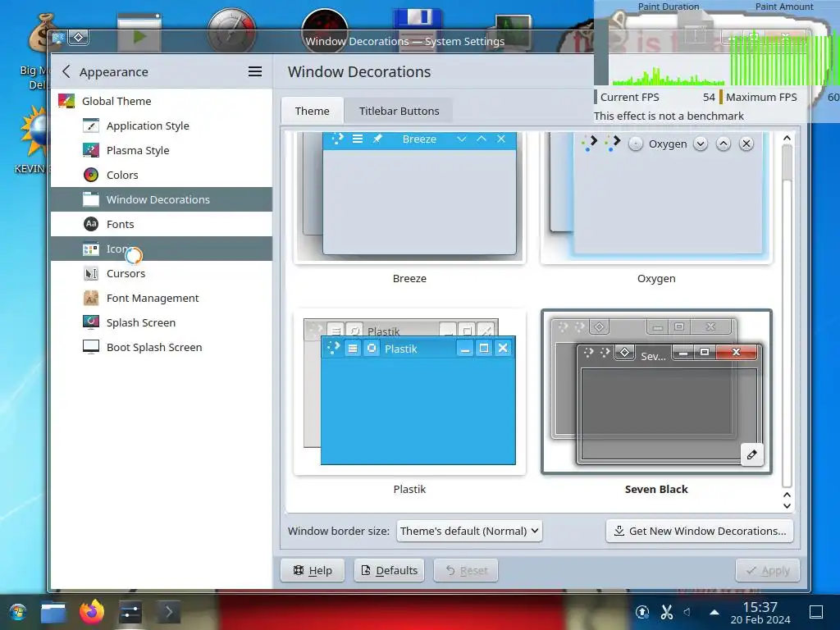Click the theme list scrollbar up arrow

click(787, 138)
